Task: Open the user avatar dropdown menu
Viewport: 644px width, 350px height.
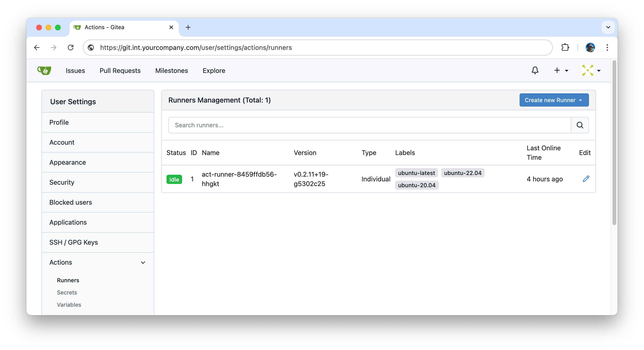Action: pyautogui.click(x=591, y=71)
